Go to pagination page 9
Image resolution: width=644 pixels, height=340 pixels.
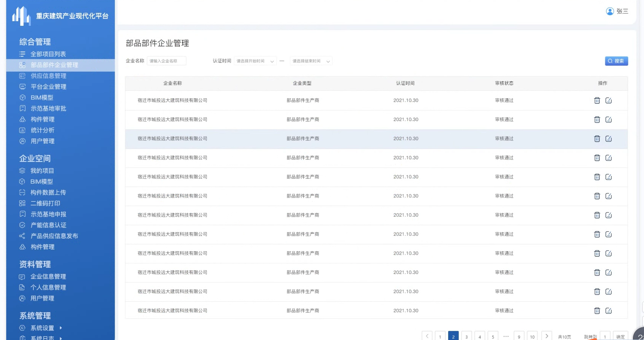pyautogui.click(x=519, y=337)
